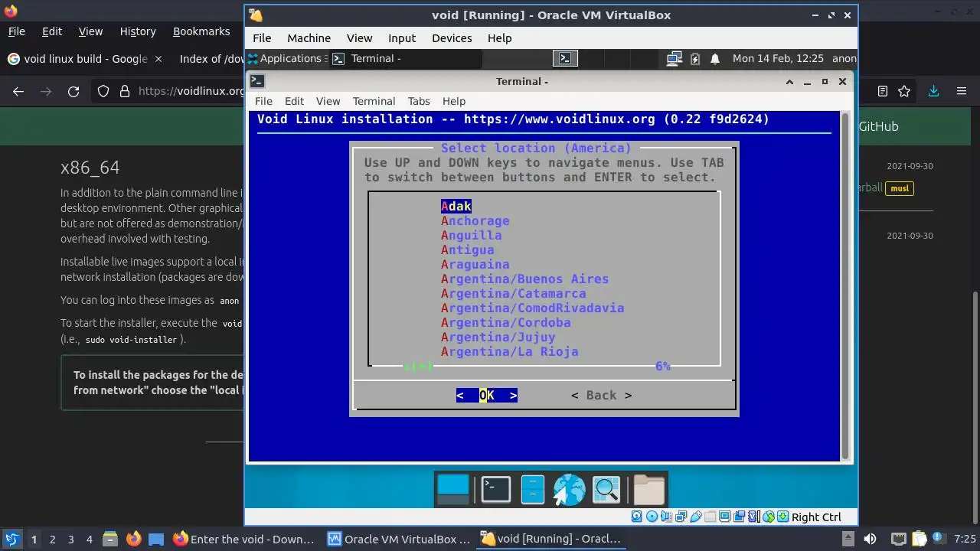Click Terminal window vertical scrollbar
The height and width of the screenshot is (551, 980).
(x=846, y=285)
